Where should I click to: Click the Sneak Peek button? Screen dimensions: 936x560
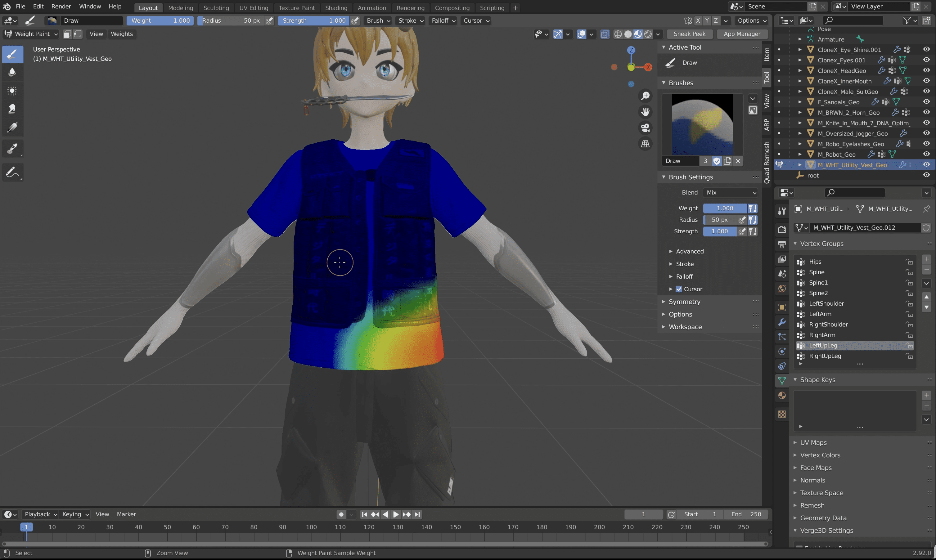[x=690, y=34]
